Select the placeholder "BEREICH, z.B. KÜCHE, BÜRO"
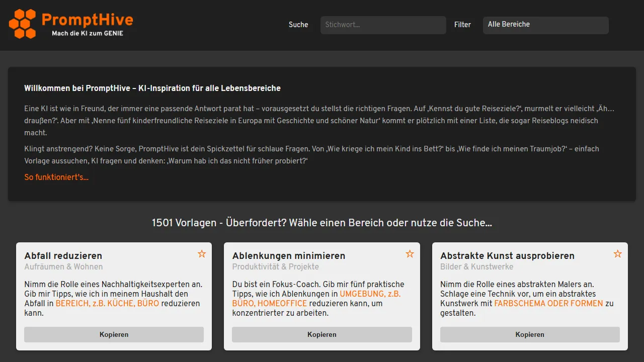The width and height of the screenshot is (644, 362). pos(108,303)
